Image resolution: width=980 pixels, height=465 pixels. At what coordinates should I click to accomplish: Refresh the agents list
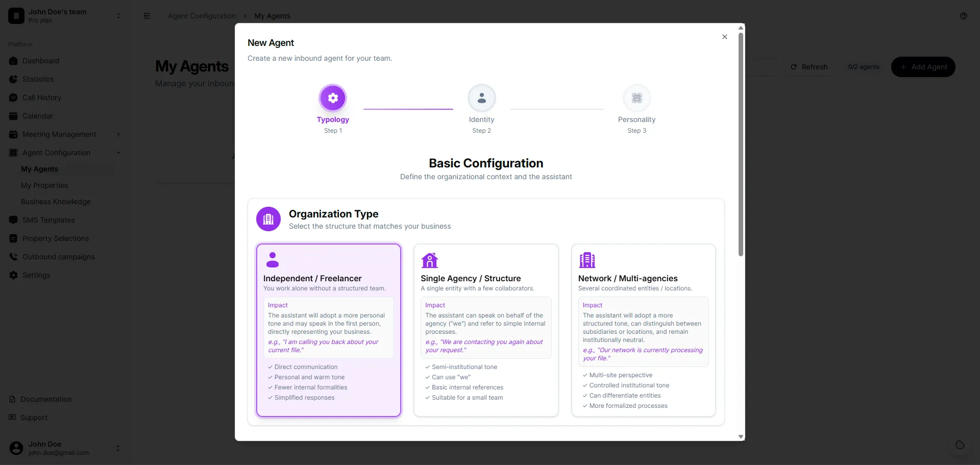click(x=808, y=66)
